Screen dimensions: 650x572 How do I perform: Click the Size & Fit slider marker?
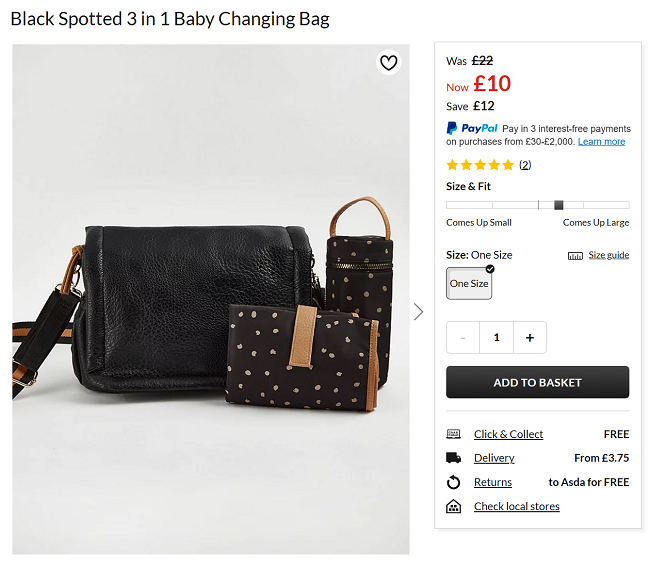(x=559, y=205)
